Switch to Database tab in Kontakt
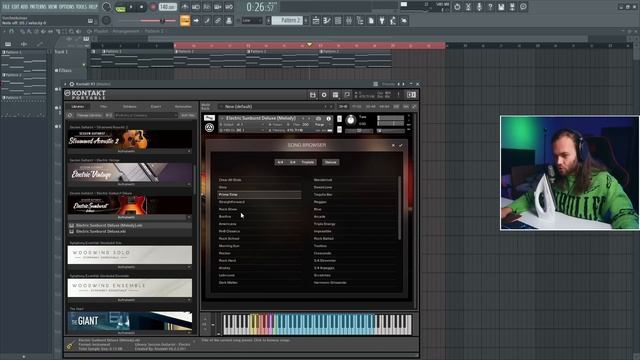Image resolution: width=640 pixels, height=360 pixels. (130, 107)
